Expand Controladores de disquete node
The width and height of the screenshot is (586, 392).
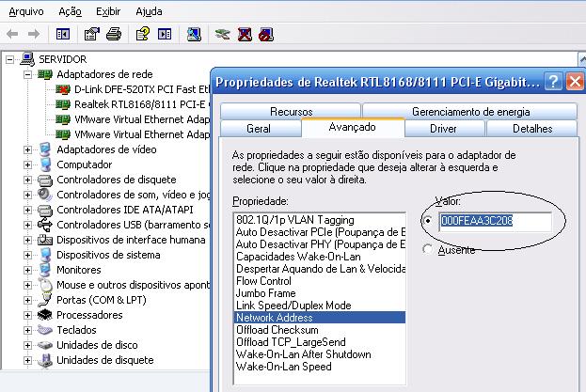(x=27, y=180)
